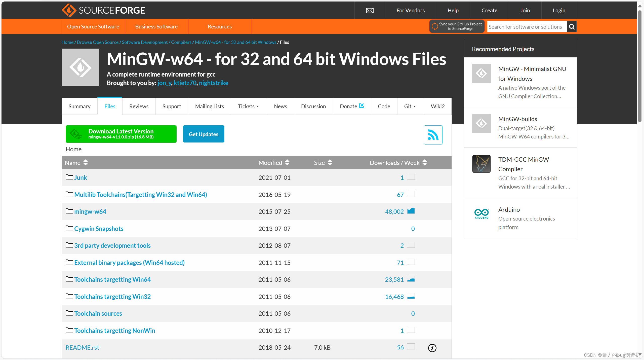Click the SourceForge diamond logo icon
The width and height of the screenshot is (644, 360).
click(68, 10)
